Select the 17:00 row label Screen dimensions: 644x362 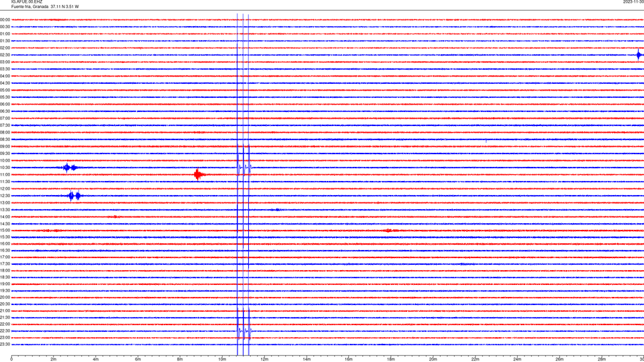(x=5, y=257)
